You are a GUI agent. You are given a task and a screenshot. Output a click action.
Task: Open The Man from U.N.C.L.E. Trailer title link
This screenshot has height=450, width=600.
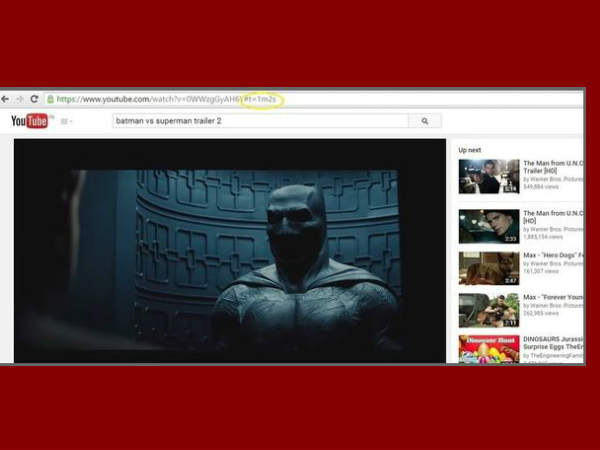click(553, 167)
